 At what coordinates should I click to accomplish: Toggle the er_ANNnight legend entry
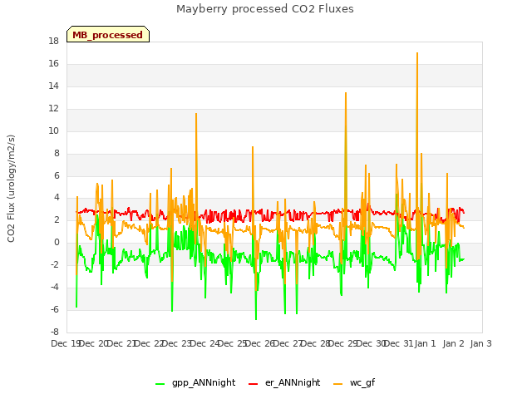(284, 382)
